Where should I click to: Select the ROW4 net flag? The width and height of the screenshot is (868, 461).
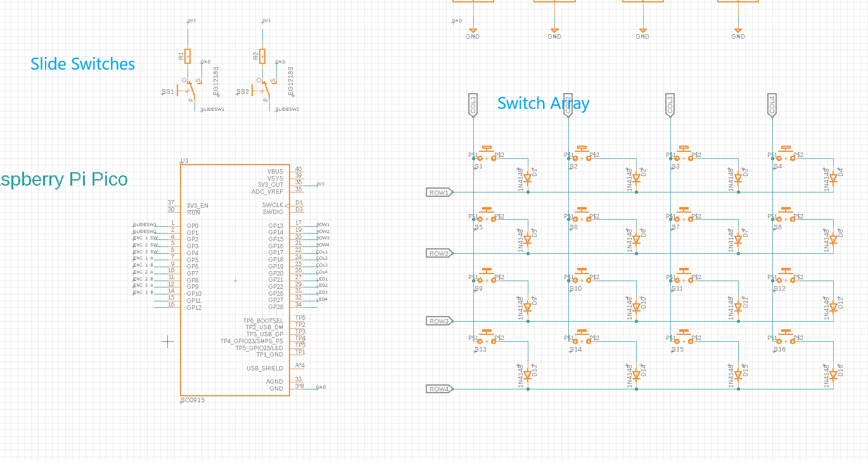[x=438, y=389]
